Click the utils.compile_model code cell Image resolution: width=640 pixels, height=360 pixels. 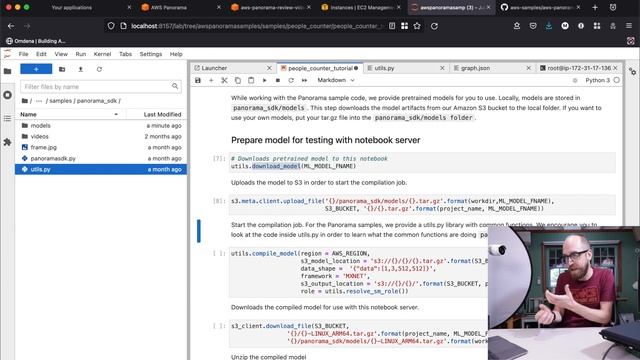359,272
